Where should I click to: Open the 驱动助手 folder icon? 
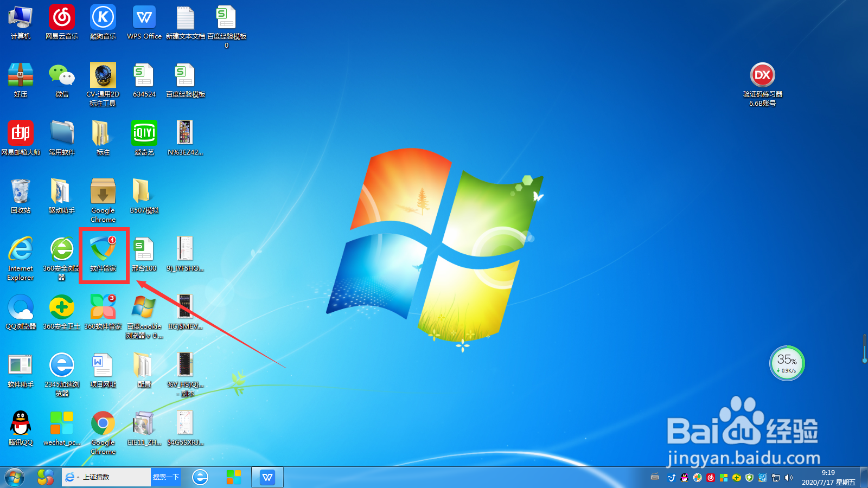pyautogui.click(x=62, y=197)
